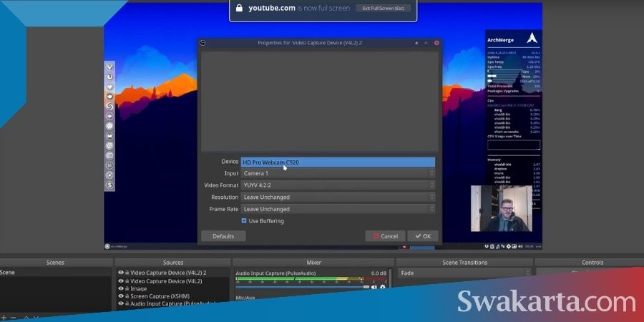Toggle visibility of the Image source
Image resolution: width=644 pixels, height=322 pixels.
click(x=121, y=289)
